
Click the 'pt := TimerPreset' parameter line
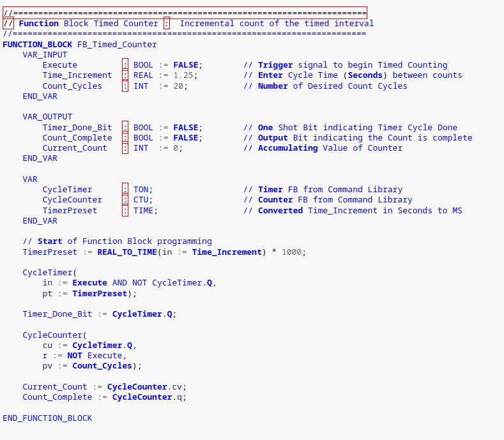[x=89, y=294]
